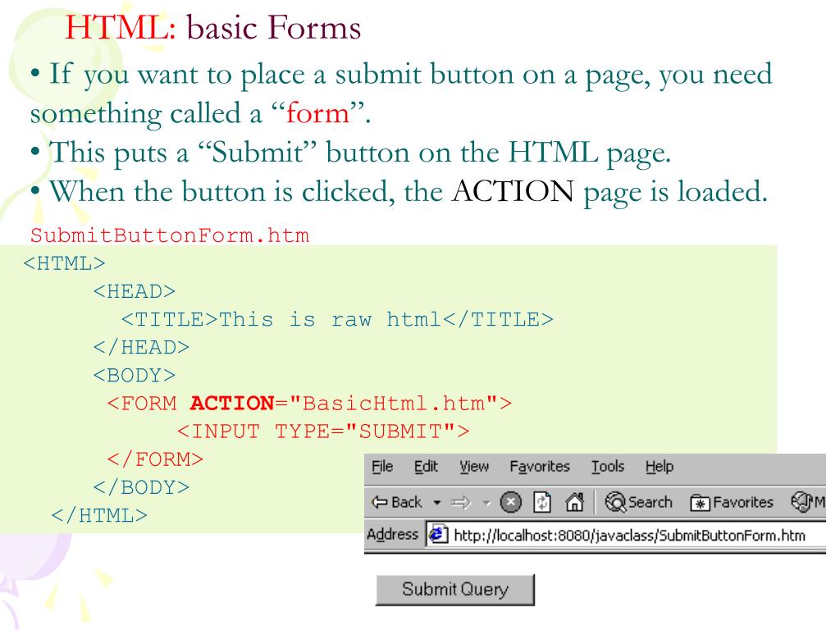Click the closing </HTML> tag
The width and height of the screenshot is (840, 630).
tap(99, 515)
